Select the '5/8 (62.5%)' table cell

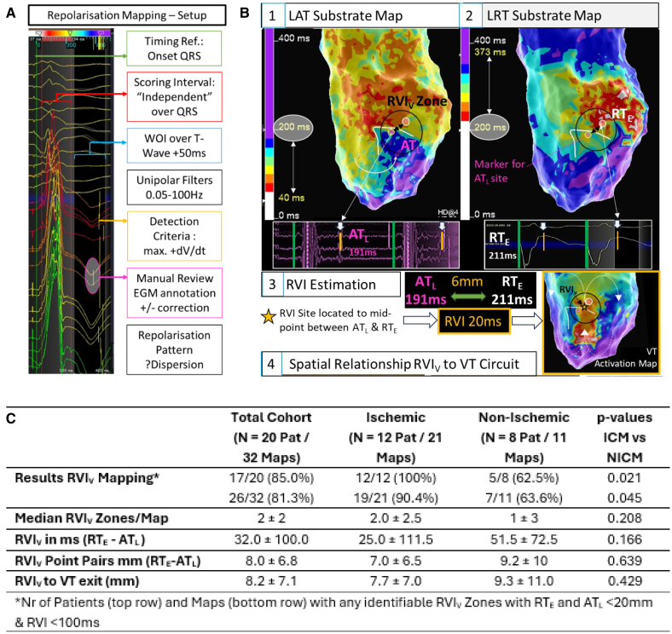(x=524, y=478)
